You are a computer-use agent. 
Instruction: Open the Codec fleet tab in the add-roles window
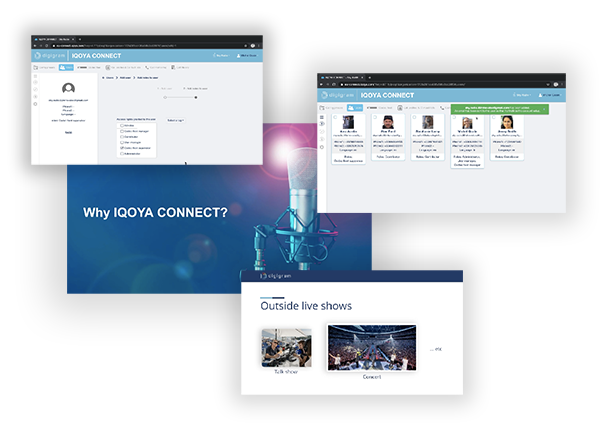click(89, 67)
